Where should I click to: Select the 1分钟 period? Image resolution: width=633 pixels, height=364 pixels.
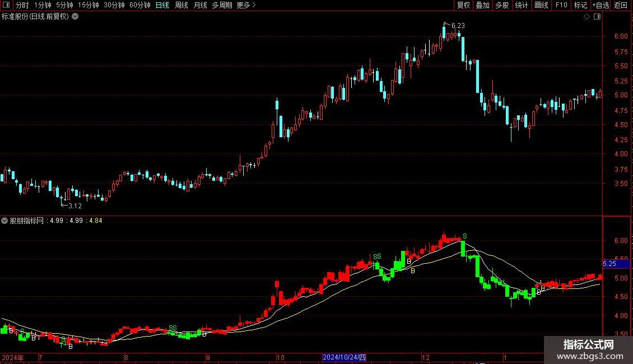coord(43,5)
